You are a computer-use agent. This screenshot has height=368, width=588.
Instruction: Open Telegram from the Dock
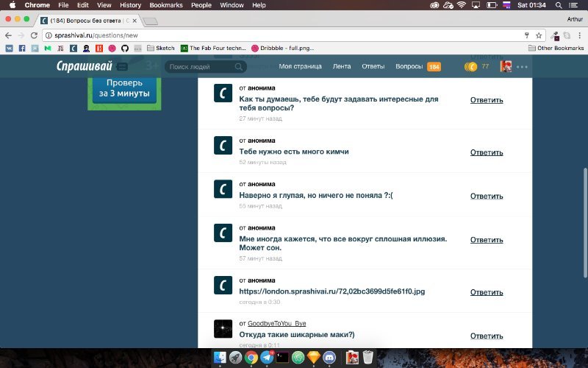(267, 358)
